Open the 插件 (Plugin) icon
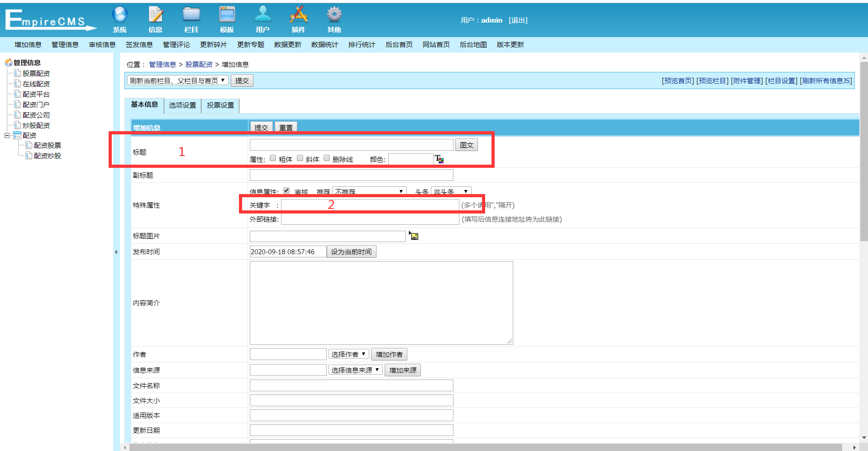Image resolution: width=868 pixels, height=451 pixels. [298, 19]
